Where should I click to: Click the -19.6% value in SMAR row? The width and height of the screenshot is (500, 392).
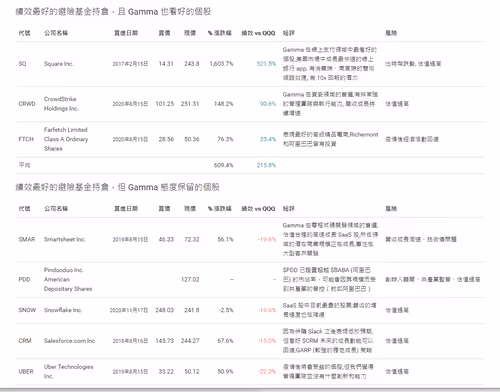click(x=267, y=239)
